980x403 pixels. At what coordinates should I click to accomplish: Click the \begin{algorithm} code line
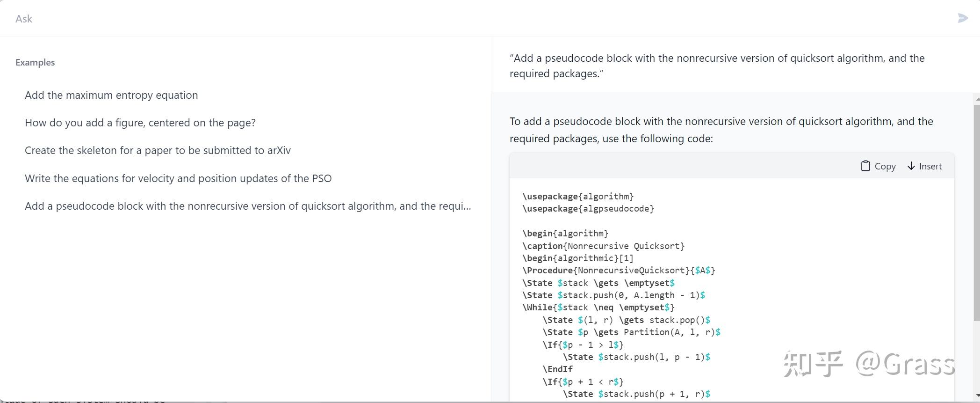click(x=565, y=234)
